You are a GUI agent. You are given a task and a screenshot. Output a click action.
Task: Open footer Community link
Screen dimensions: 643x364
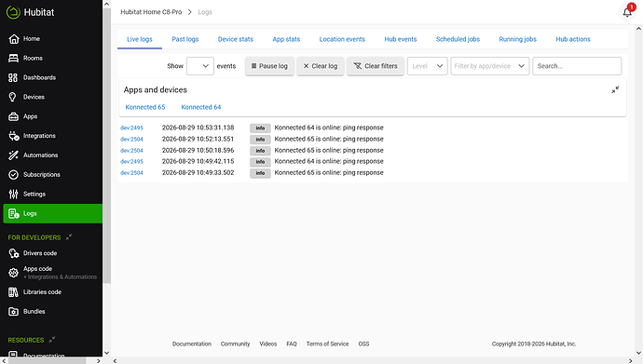point(235,344)
